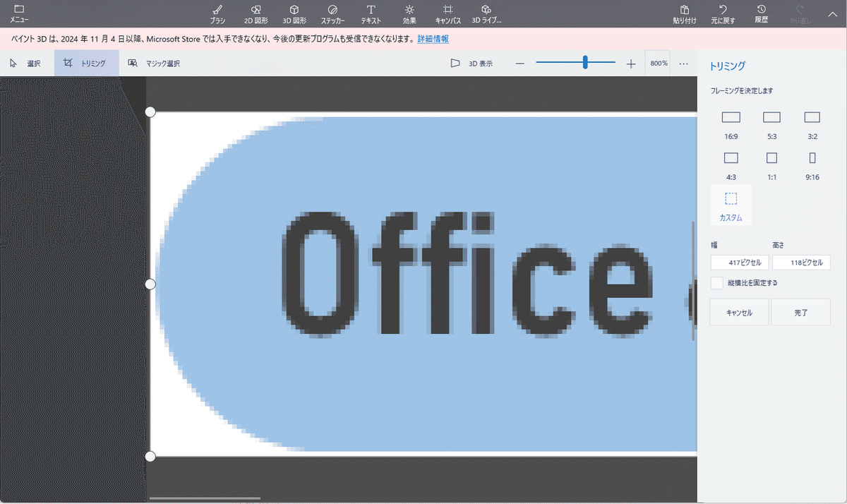Zoom out with the minus button
This screenshot has width=847, height=504.
pos(520,64)
